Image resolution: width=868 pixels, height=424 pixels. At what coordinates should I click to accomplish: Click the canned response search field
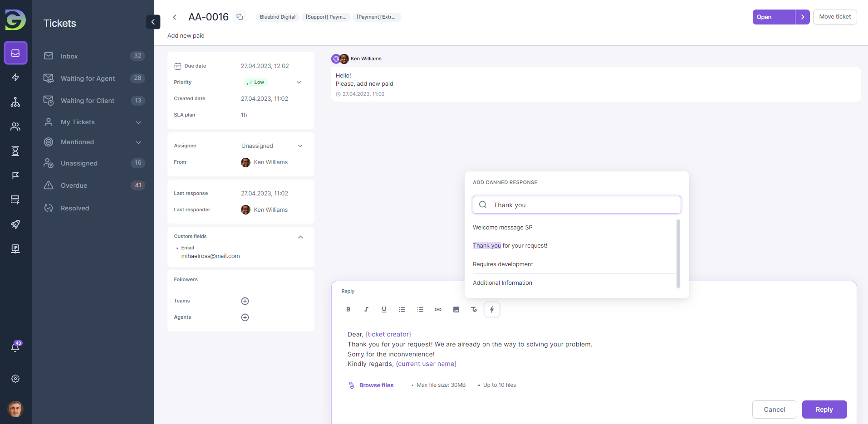coord(581,205)
